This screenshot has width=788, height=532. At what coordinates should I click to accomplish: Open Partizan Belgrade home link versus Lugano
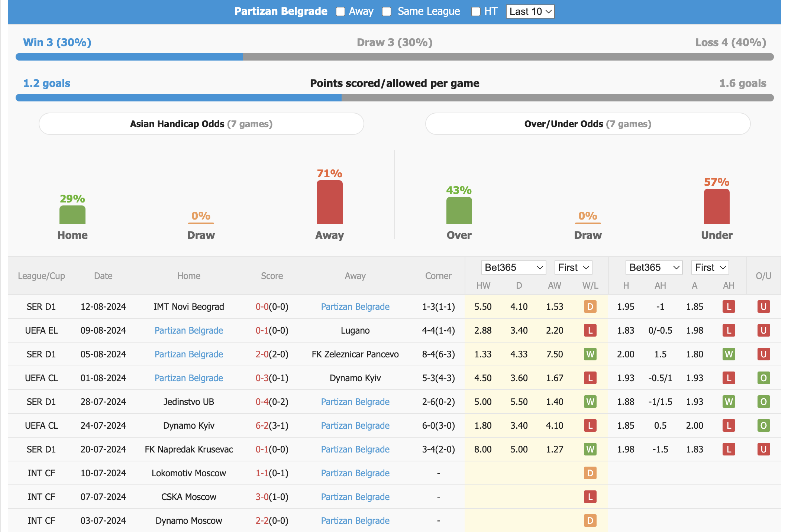click(x=189, y=330)
